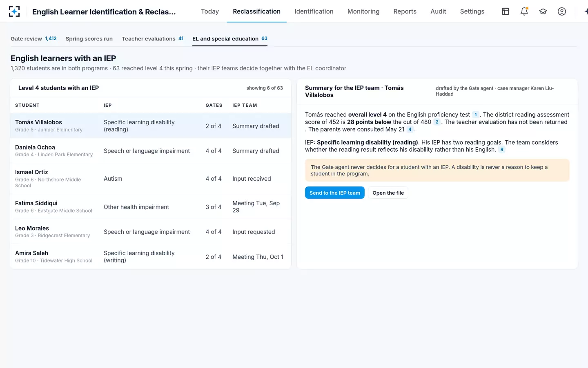Click 'Input requested' status for Leo Morales
Screen dimensions: 588x368
(254, 232)
